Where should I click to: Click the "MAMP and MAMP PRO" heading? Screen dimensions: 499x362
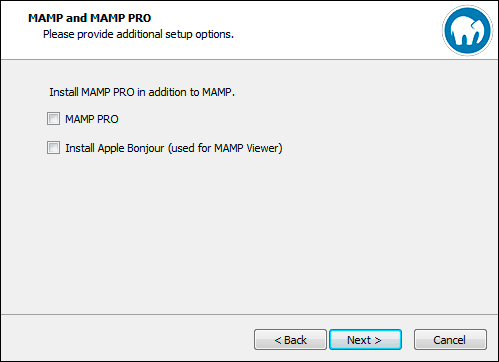(90, 18)
